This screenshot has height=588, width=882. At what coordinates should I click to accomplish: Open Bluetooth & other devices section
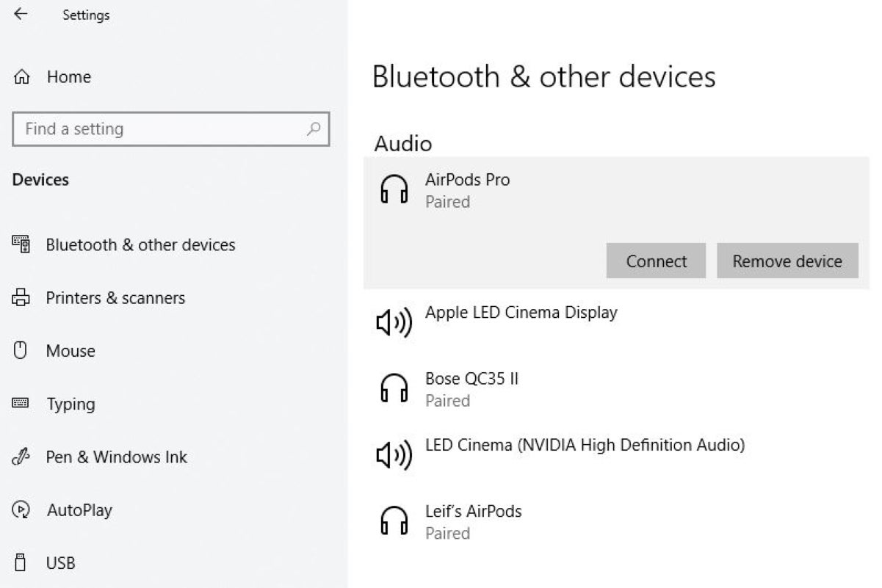tap(140, 244)
